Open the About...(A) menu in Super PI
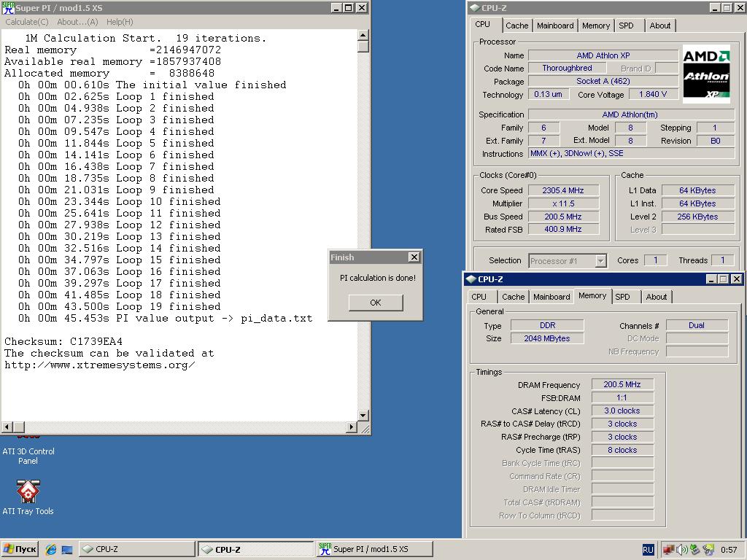 pyautogui.click(x=77, y=22)
